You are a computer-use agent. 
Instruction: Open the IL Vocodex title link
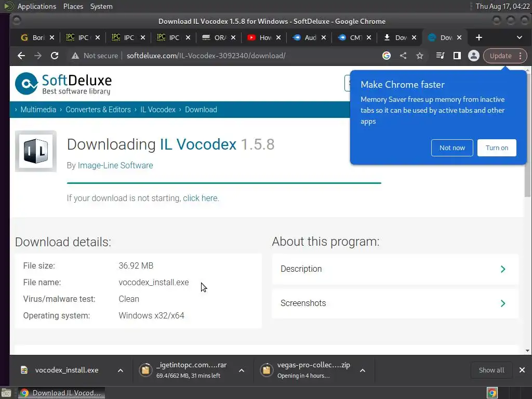pos(198,144)
